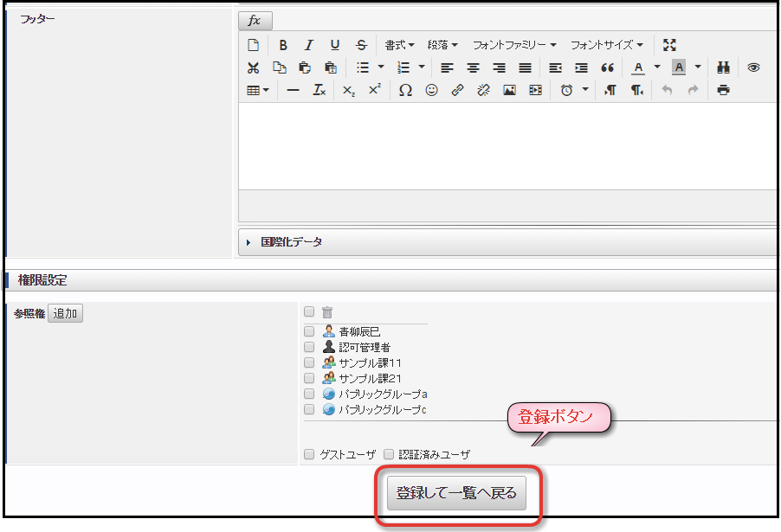Insert a link with the chain icon
Viewport: 781px width, 532px height.
point(457,90)
